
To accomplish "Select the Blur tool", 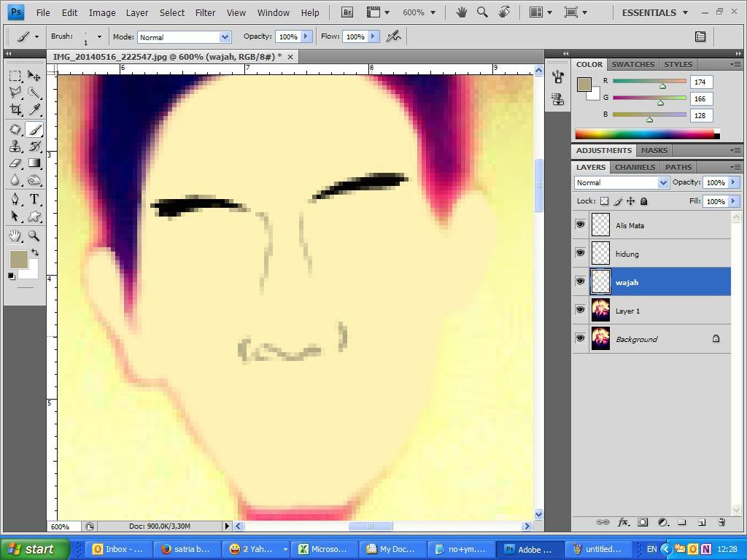I will point(15,180).
